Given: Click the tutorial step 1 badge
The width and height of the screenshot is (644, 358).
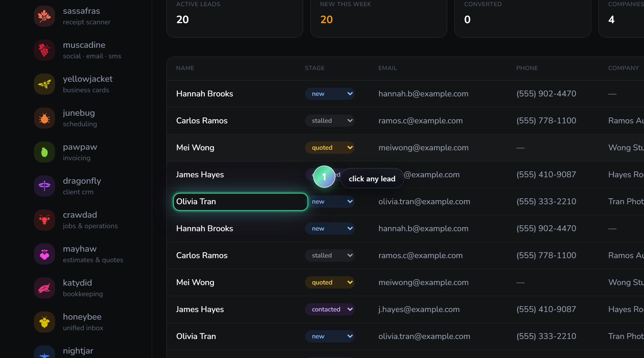Looking at the screenshot, I should point(324,177).
